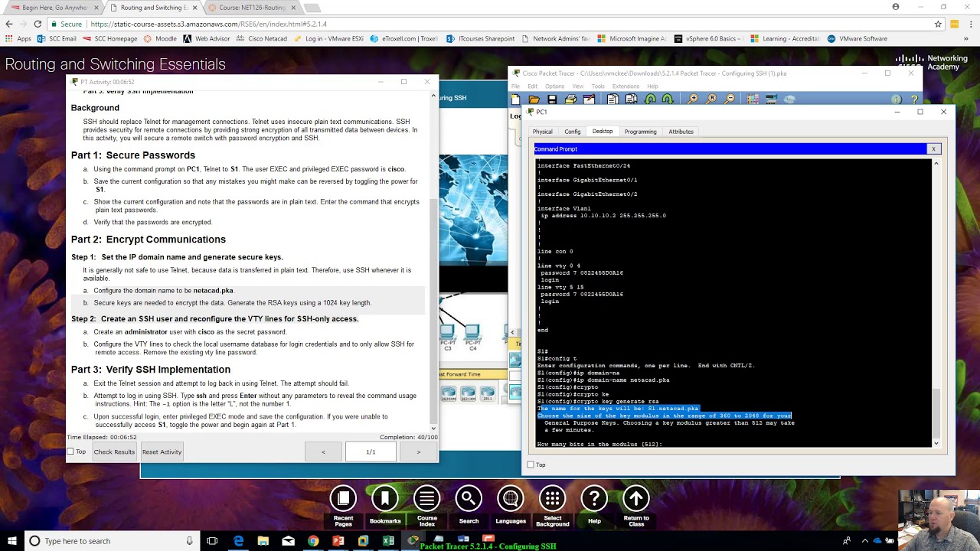The height and width of the screenshot is (551, 980).
Task: Go to previous activity page arrow
Action: [323, 452]
